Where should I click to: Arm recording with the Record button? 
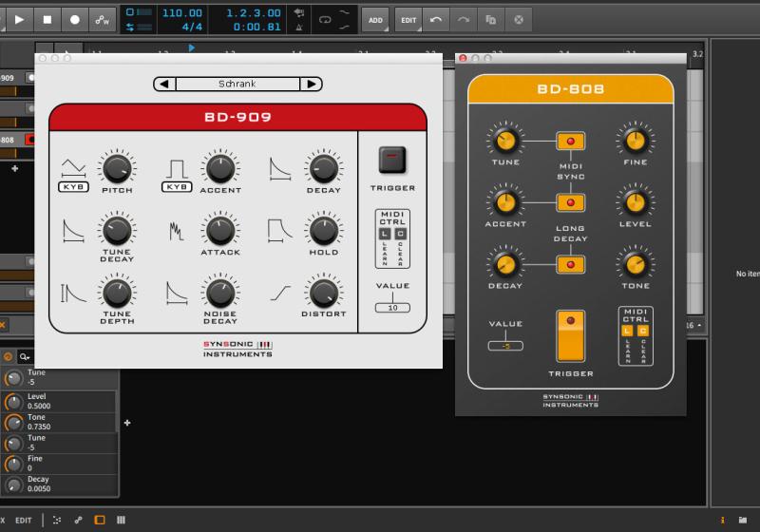pyautogui.click(x=75, y=20)
